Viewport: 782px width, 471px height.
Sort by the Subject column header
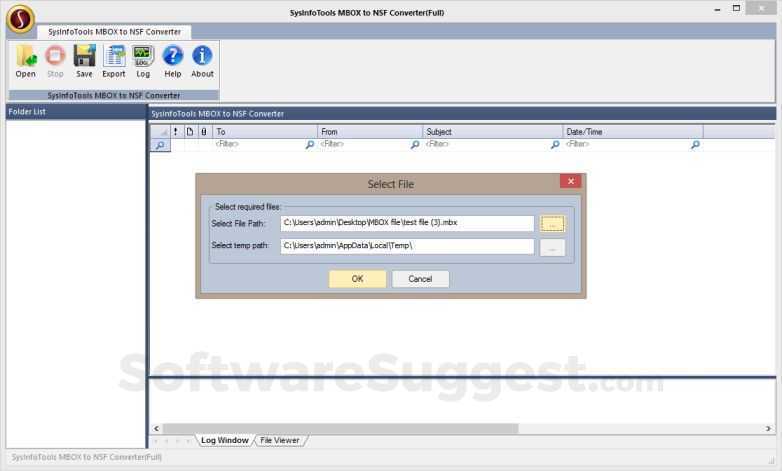pos(493,132)
